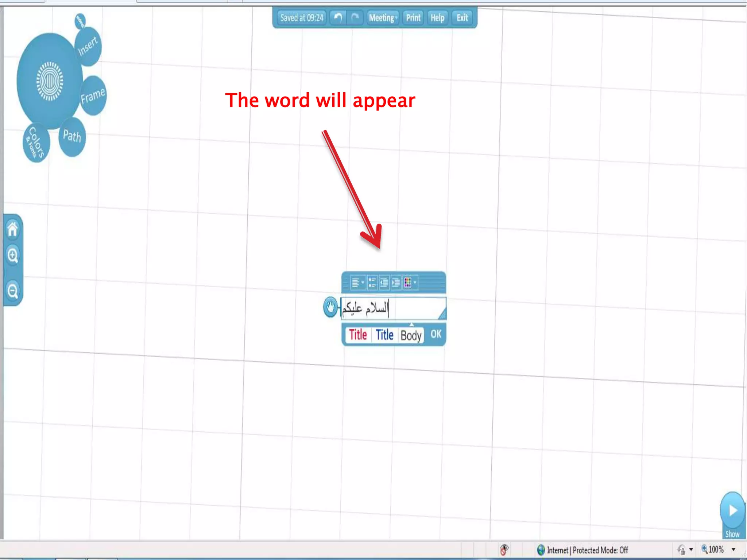Click the decrease indent icon
This screenshot has width=747, height=560.
(x=384, y=283)
